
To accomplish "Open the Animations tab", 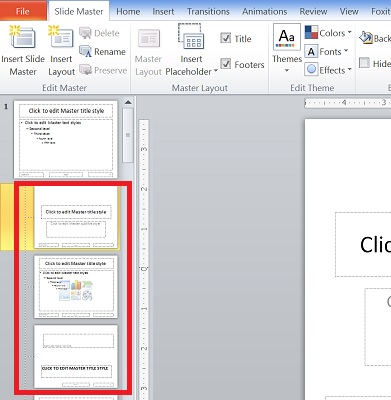I will (x=264, y=12).
